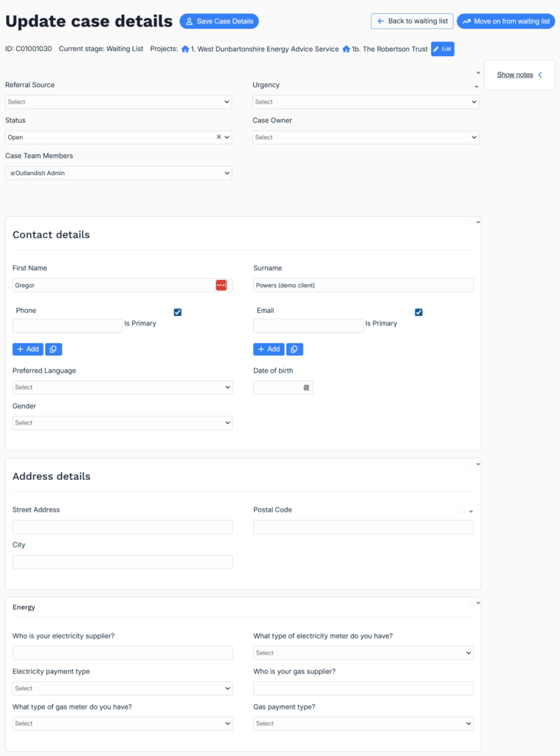Expand the Urgency dropdown
This screenshot has width=560, height=756.
click(365, 102)
